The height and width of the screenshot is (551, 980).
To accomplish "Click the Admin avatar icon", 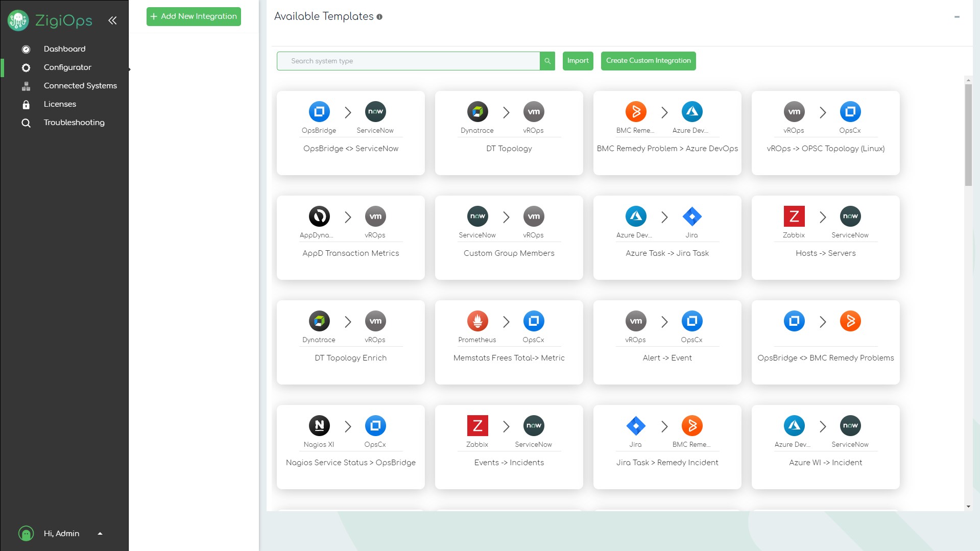I will (26, 533).
